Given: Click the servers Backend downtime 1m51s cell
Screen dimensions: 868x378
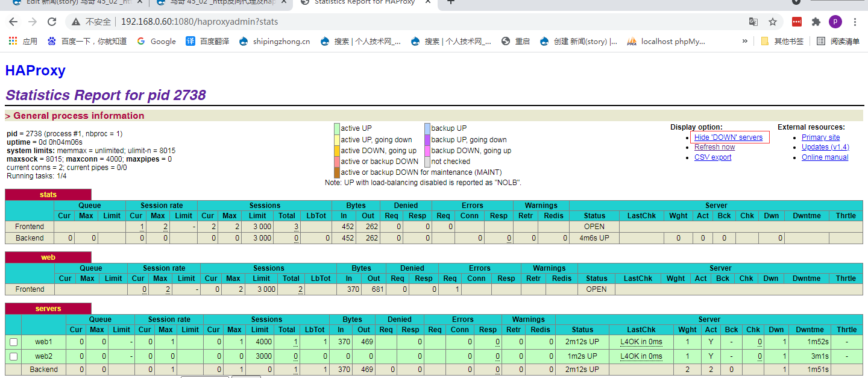Looking at the screenshot, I should click(x=810, y=370).
